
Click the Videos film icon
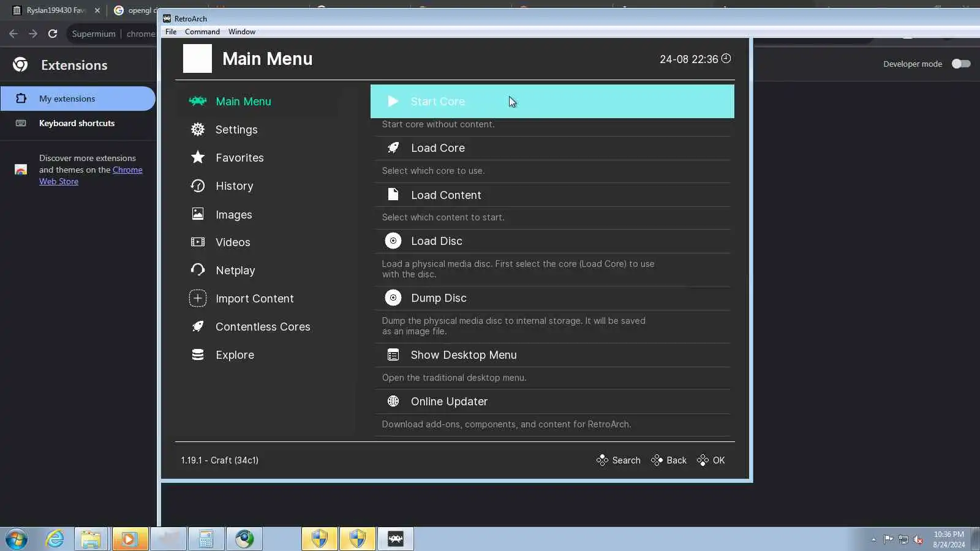point(198,242)
